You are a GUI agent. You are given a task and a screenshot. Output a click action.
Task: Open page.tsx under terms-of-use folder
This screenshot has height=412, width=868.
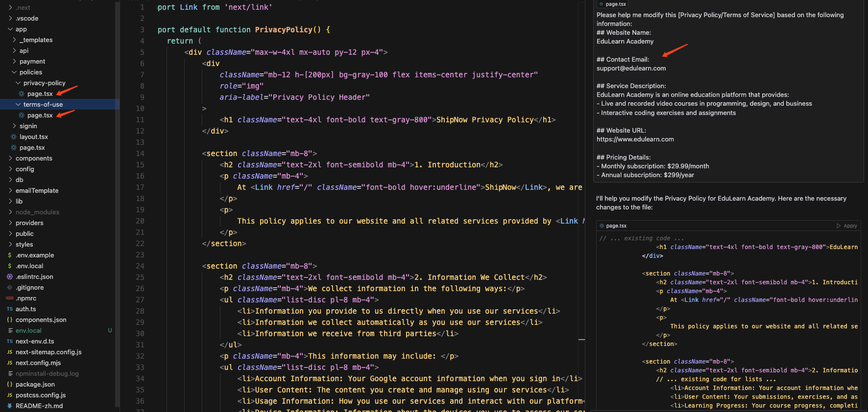tap(40, 115)
